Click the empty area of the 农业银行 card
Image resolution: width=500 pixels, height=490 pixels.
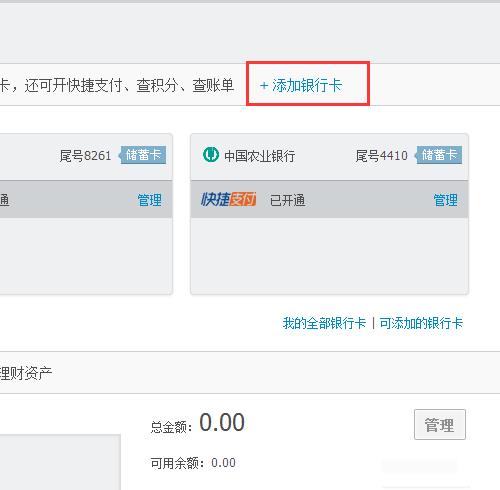pos(329,256)
